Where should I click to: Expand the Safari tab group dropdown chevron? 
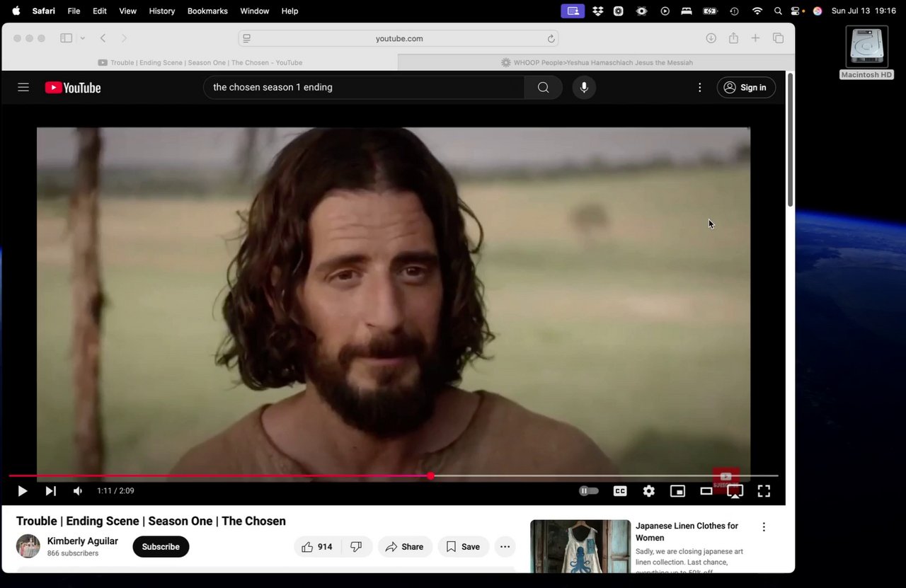(83, 38)
